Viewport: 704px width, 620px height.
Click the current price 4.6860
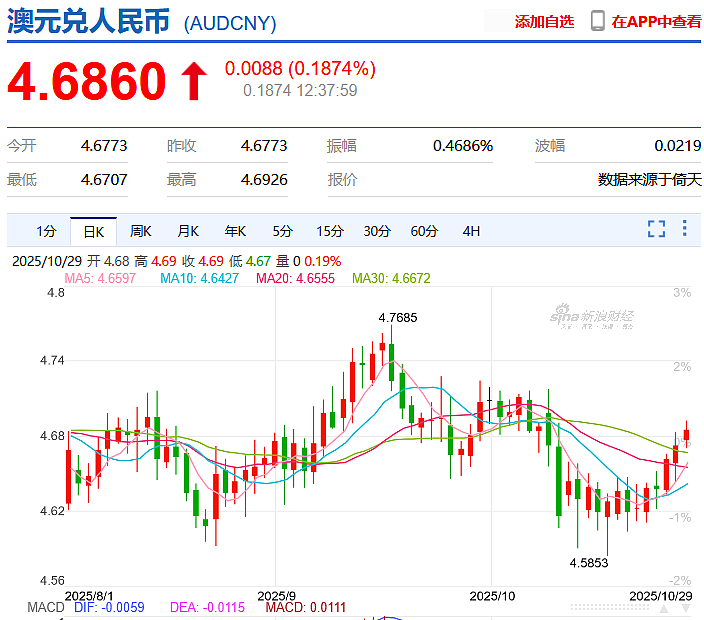[x=87, y=81]
